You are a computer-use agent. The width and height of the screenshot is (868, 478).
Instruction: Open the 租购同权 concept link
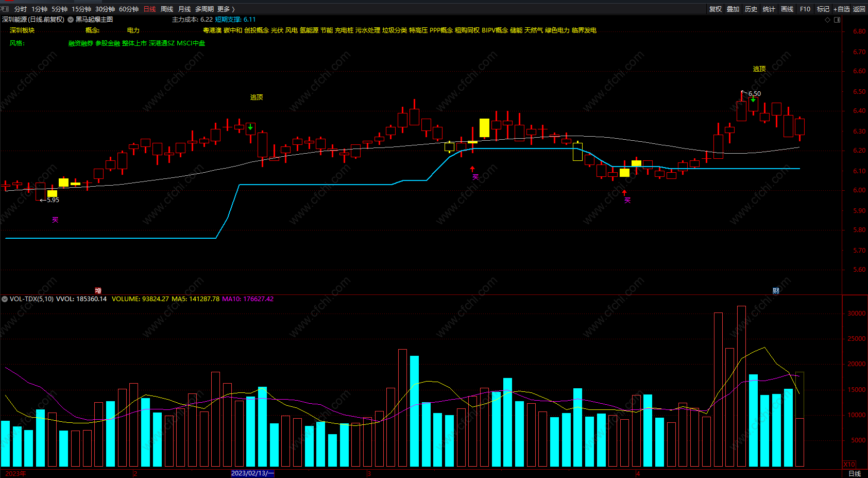pyautogui.click(x=467, y=30)
